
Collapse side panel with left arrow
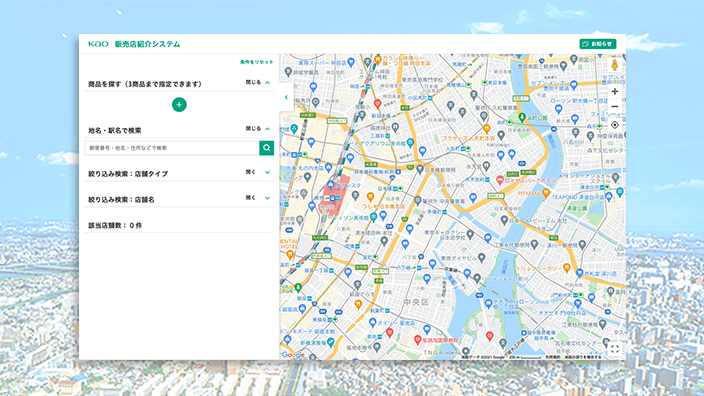286,97
